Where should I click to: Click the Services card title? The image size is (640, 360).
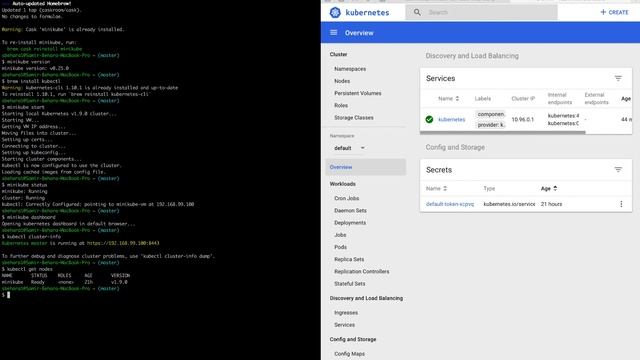point(440,78)
